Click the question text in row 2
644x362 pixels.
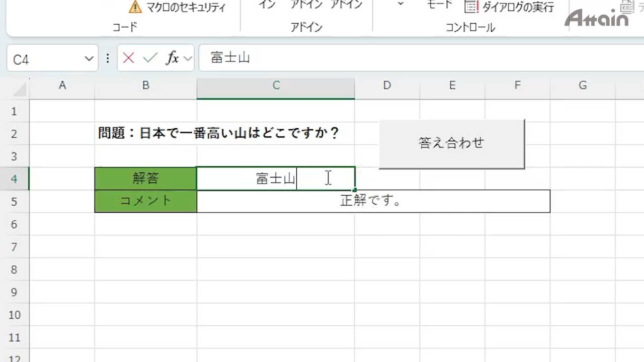(x=219, y=133)
